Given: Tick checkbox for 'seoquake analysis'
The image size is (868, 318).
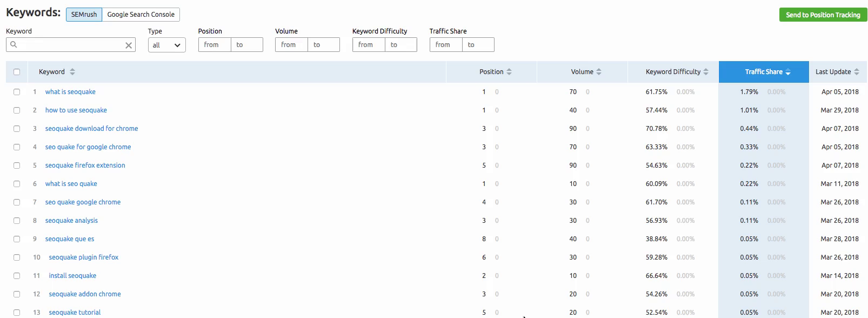Looking at the screenshot, I should click(17, 221).
